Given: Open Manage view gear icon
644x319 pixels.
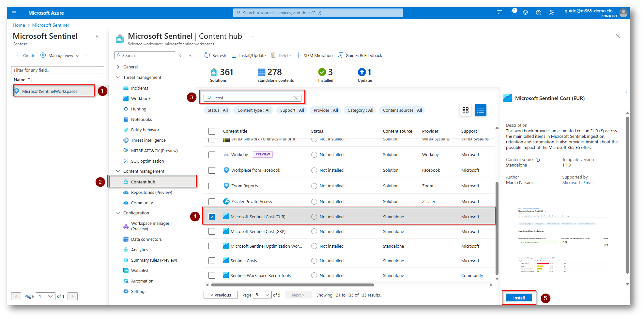Looking at the screenshot, I should pyautogui.click(x=43, y=55).
